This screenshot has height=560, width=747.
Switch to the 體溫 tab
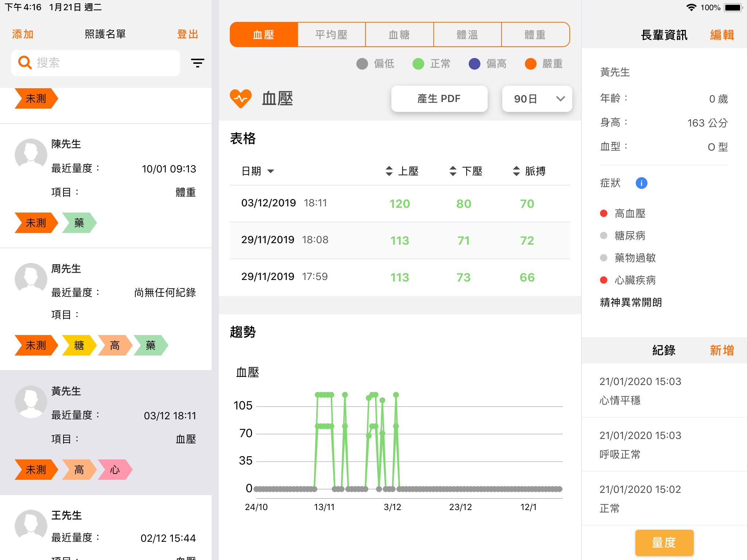click(468, 35)
